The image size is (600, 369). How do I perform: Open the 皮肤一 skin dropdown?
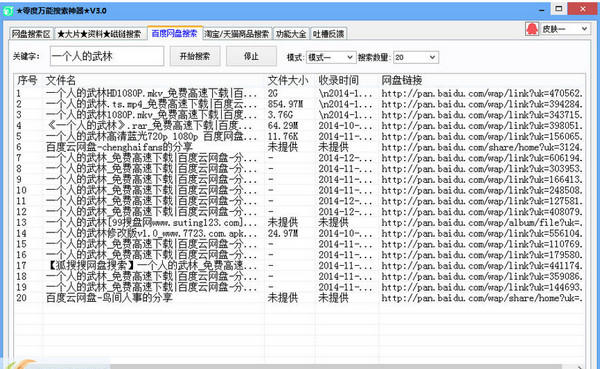pyautogui.click(x=565, y=29)
